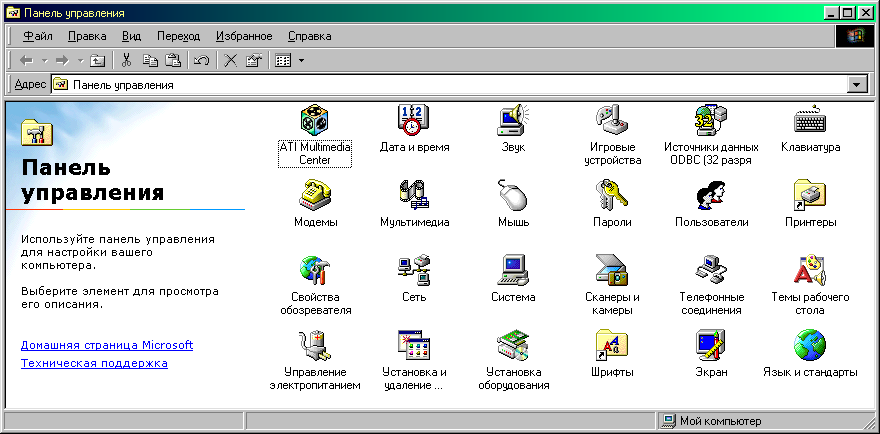
Task: Select the Экран display icon
Action: pyautogui.click(x=711, y=345)
